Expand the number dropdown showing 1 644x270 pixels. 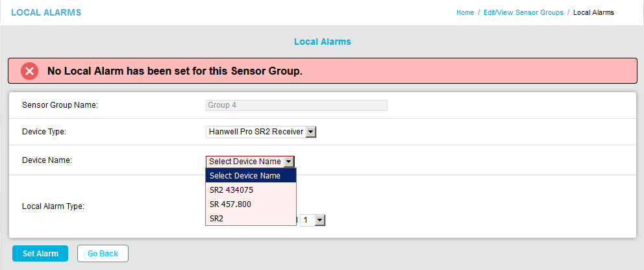coord(319,221)
